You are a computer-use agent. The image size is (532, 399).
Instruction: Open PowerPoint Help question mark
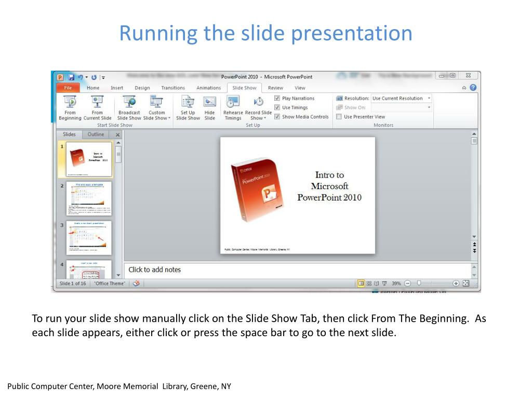473,87
